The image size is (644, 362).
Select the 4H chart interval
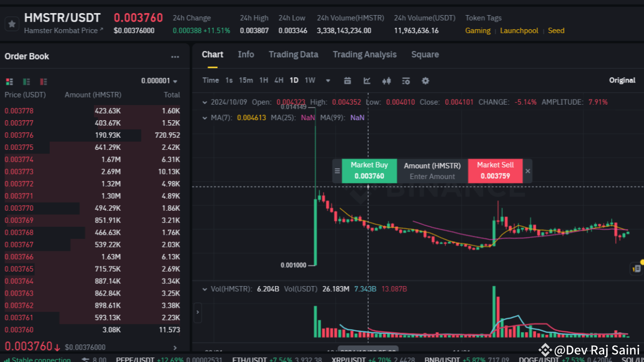279,80
